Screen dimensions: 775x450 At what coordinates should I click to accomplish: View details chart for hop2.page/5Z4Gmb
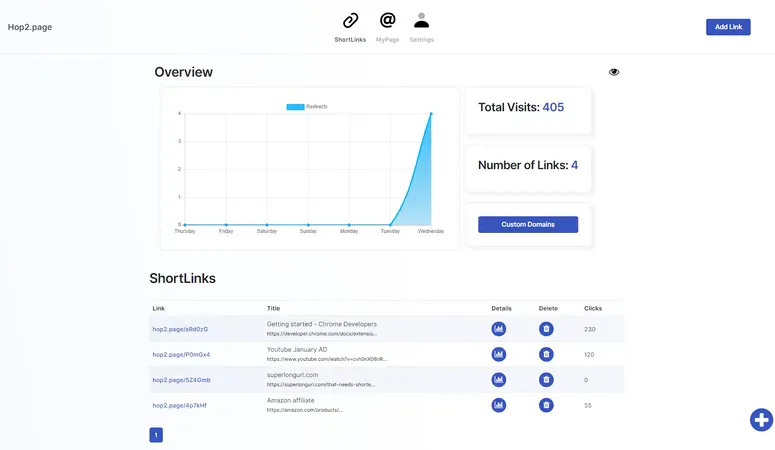pyautogui.click(x=499, y=380)
